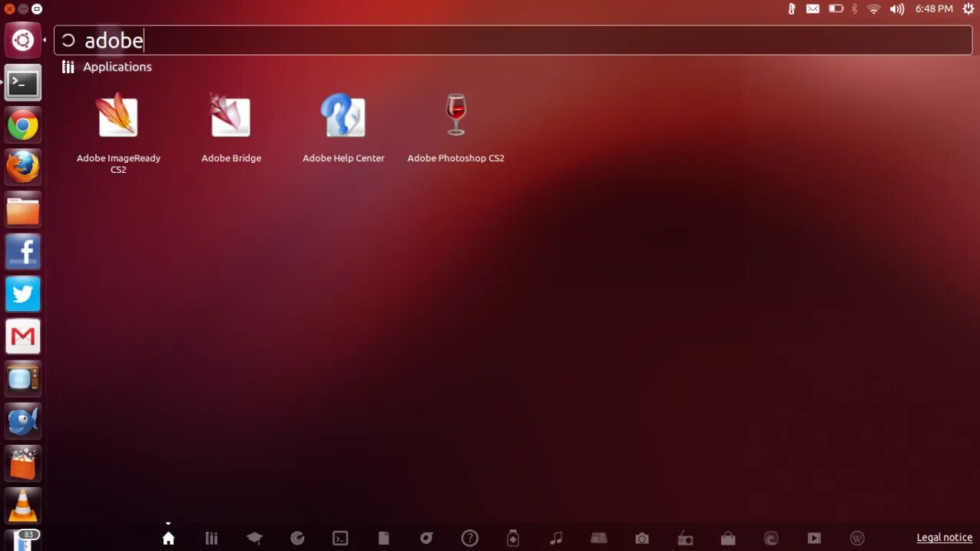Image resolution: width=980 pixels, height=551 pixels.
Task: Open the mail envelope indicator
Action: 813,8
